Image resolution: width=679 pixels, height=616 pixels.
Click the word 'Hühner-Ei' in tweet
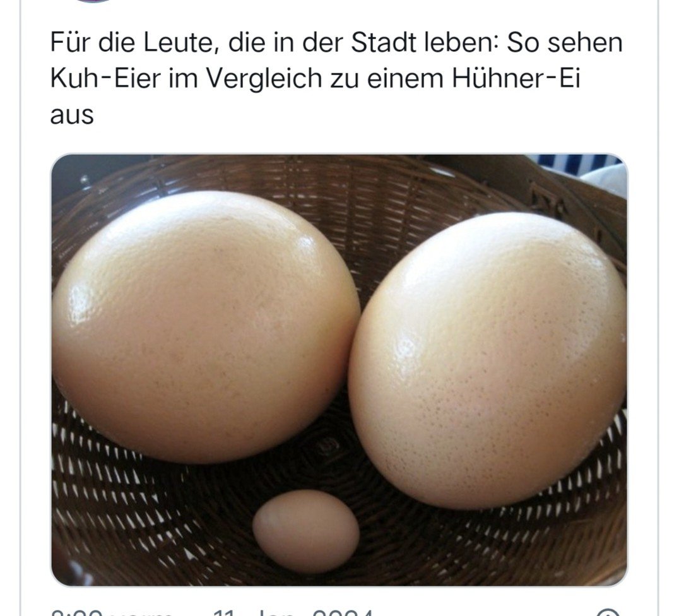pyautogui.click(x=516, y=78)
